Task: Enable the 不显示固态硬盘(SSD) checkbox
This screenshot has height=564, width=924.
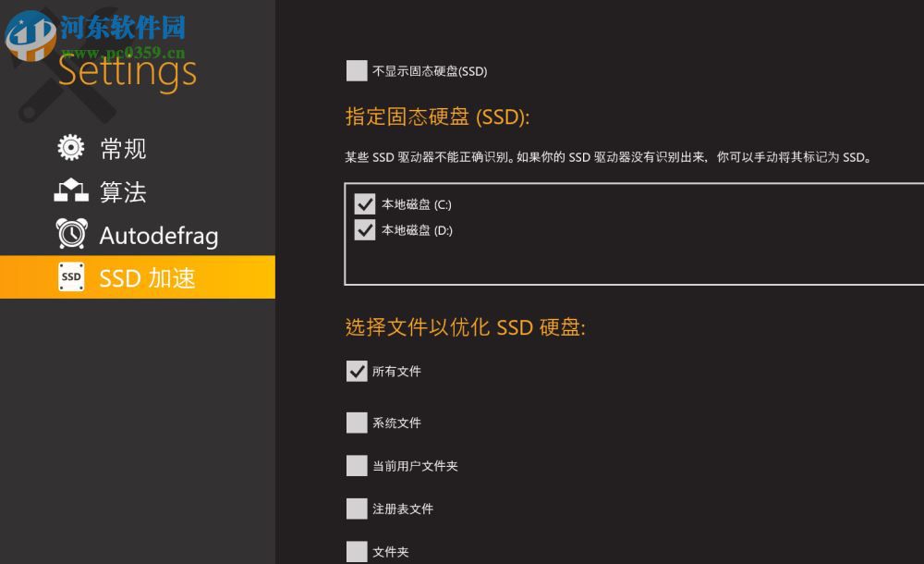Action: [355, 70]
